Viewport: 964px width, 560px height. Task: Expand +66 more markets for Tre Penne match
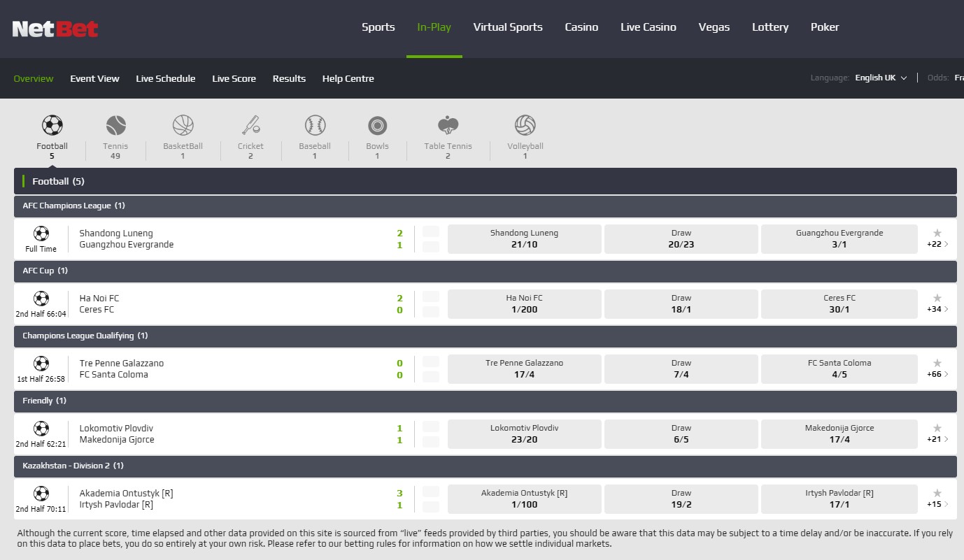(x=937, y=375)
